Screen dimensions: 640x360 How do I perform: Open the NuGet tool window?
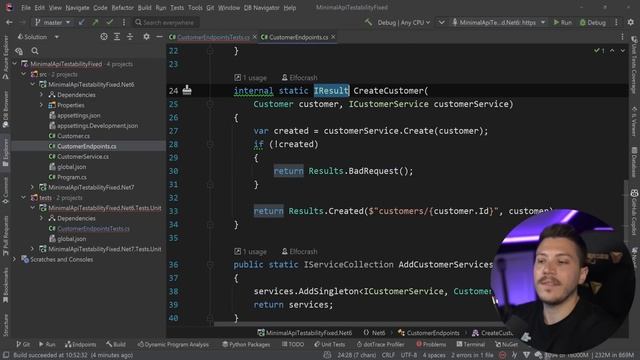506,344
